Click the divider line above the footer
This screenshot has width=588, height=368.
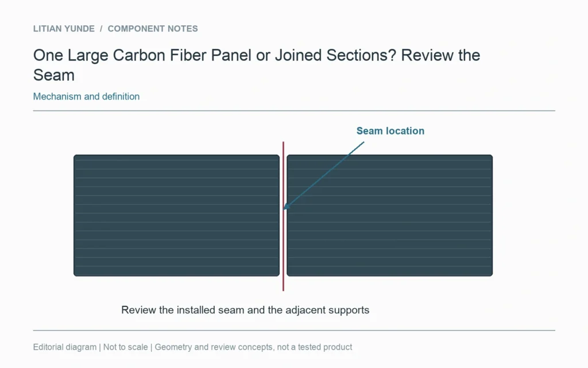(294, 331)
